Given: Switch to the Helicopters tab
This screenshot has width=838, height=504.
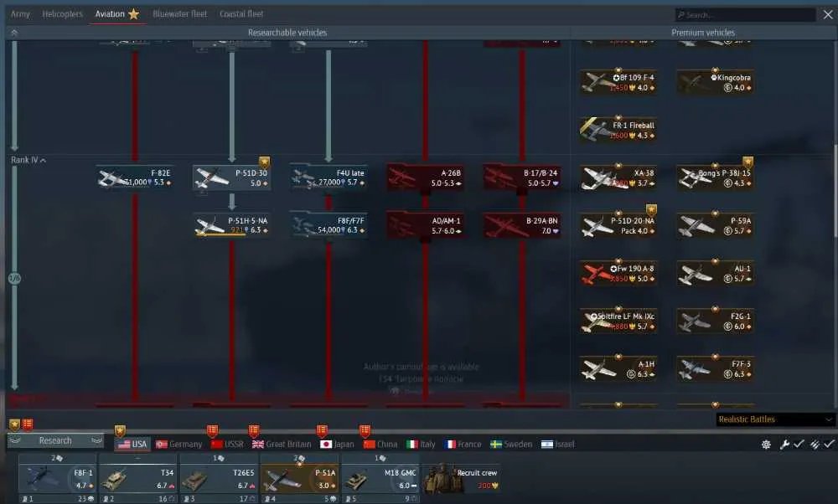Looking at the screenshot, I should 63,14.
